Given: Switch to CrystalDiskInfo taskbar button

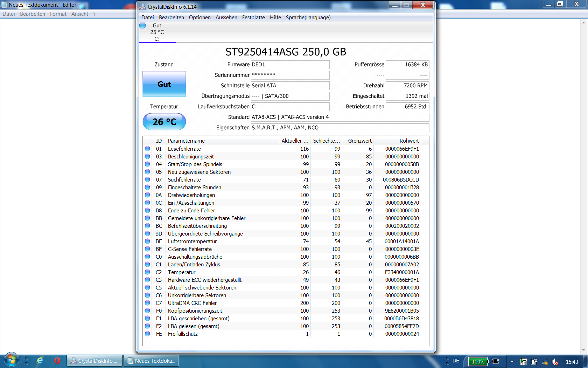Looking at the screenshot, I should tap(94, 361).
